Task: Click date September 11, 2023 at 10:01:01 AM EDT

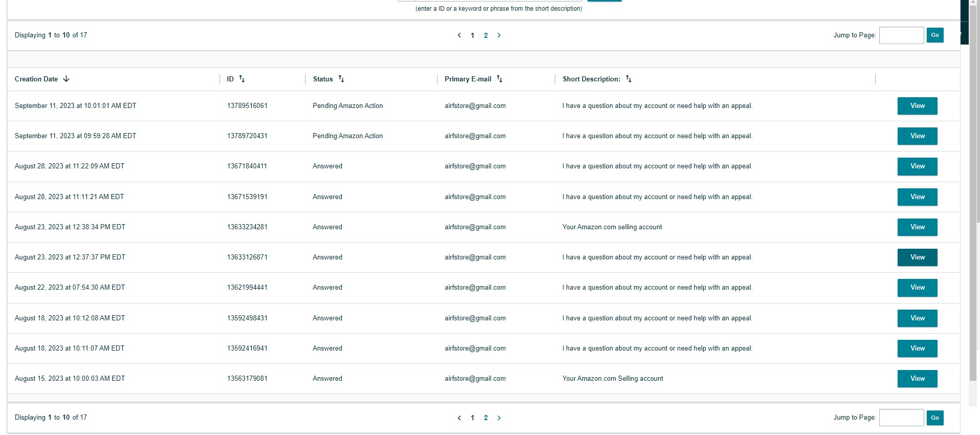Action: tap(75, 106)
